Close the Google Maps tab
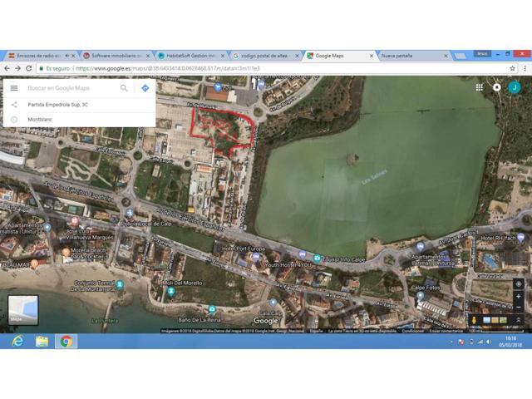This screenshot has width=532, height=399. click(372, 56)
